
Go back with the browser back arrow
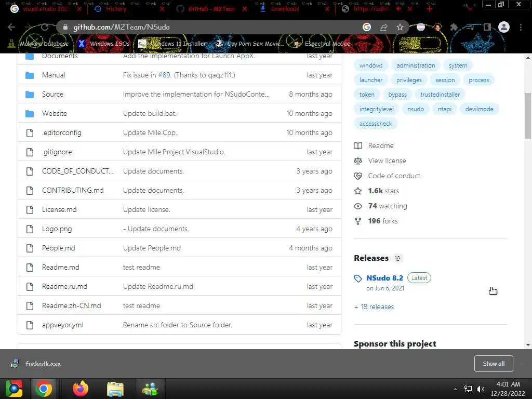pyautogui.click(x=11, y=27)
